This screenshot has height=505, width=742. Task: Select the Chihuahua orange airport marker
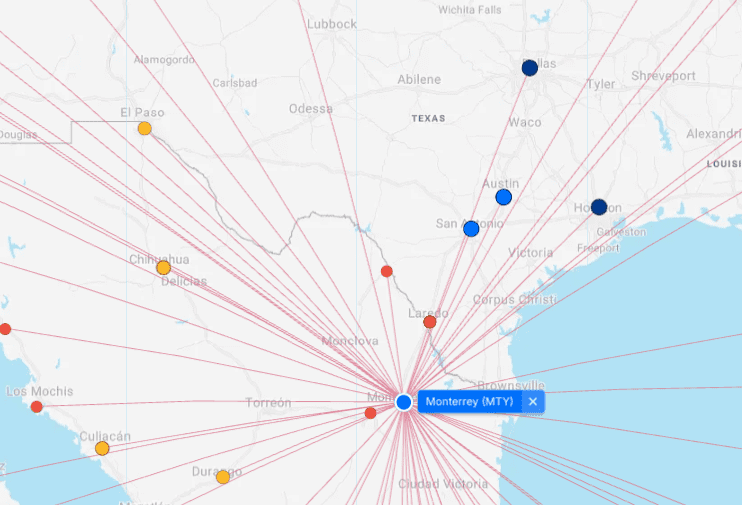tap(164, 268)
